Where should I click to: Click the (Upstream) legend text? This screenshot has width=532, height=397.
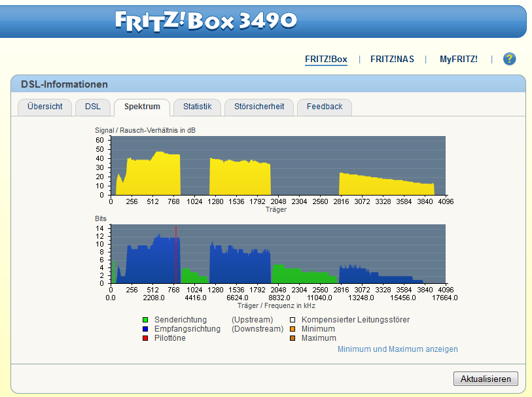pos(253,320)
